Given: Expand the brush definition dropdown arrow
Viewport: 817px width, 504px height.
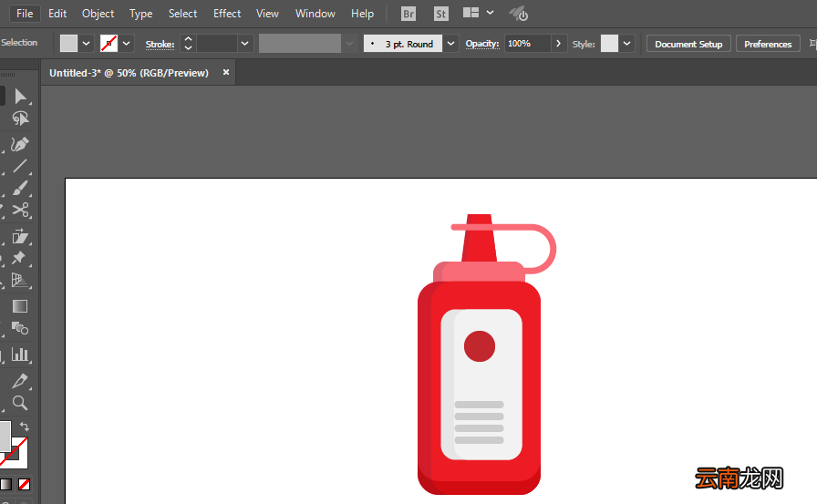Looking at the screenshot, I should tap(450, 44).
